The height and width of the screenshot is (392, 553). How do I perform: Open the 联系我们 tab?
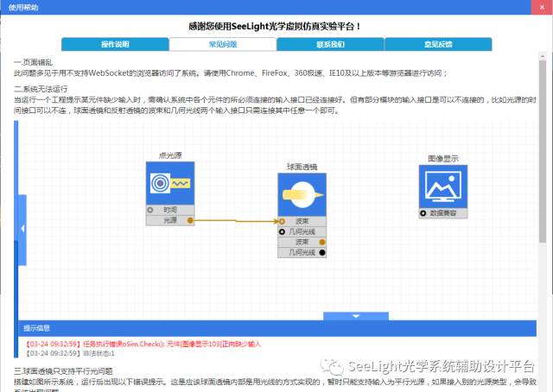(330, 44)
